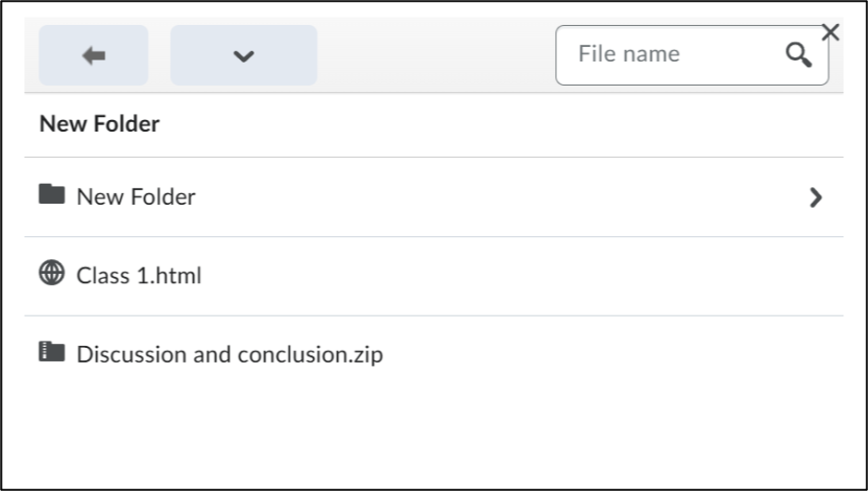
Task: Click the chevron glyph in the dropdown button
Action: (x=244, y=56)
